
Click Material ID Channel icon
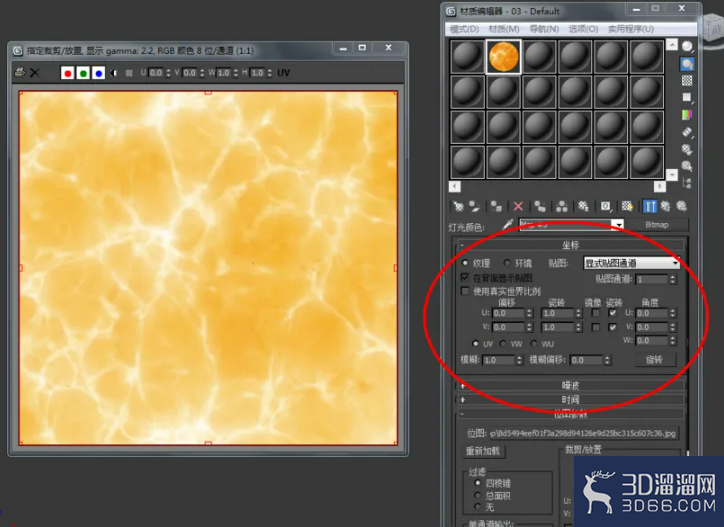tap(605, 206)
